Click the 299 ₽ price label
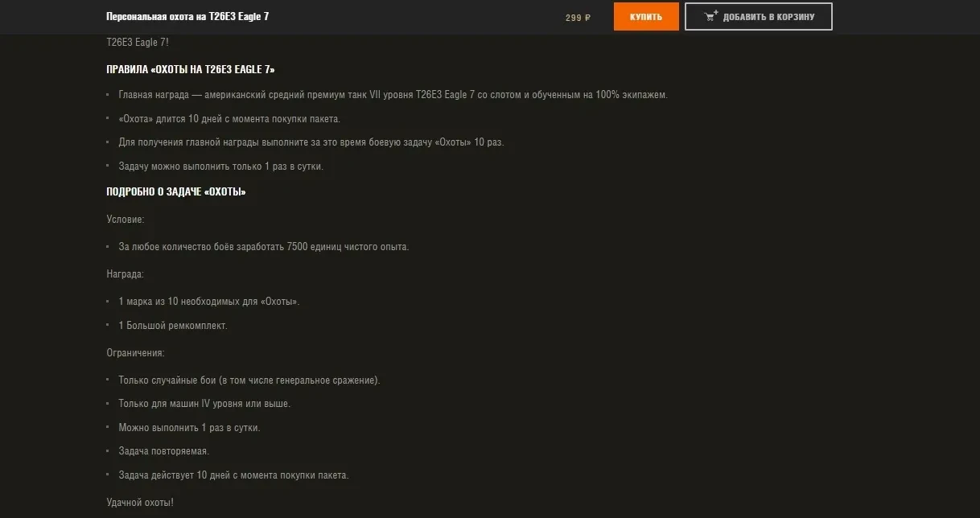Image resolution: width=980 pixels, height=518 pixels. [578, 18]
